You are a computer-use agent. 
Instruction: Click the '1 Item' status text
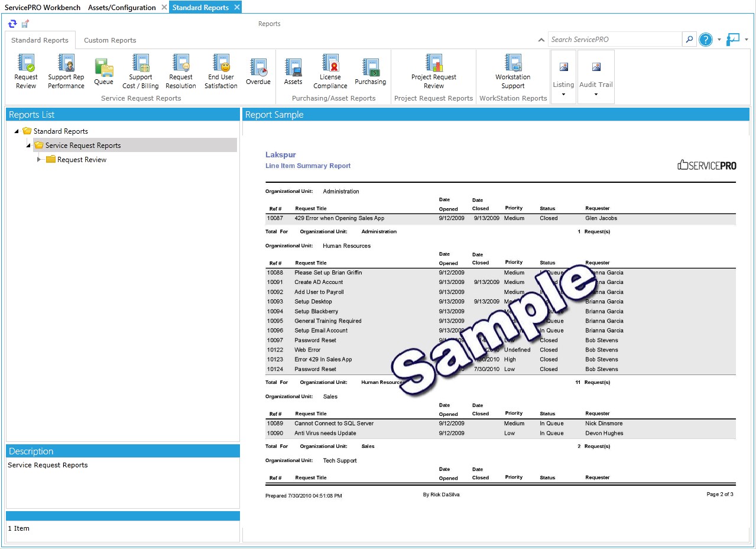tap(18, 528)
